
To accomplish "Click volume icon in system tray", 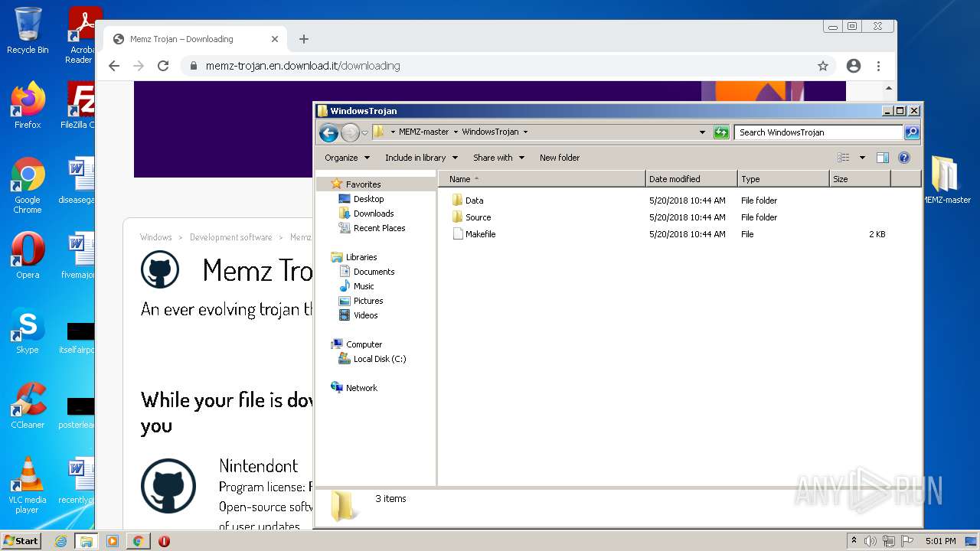I will point(871,541).
